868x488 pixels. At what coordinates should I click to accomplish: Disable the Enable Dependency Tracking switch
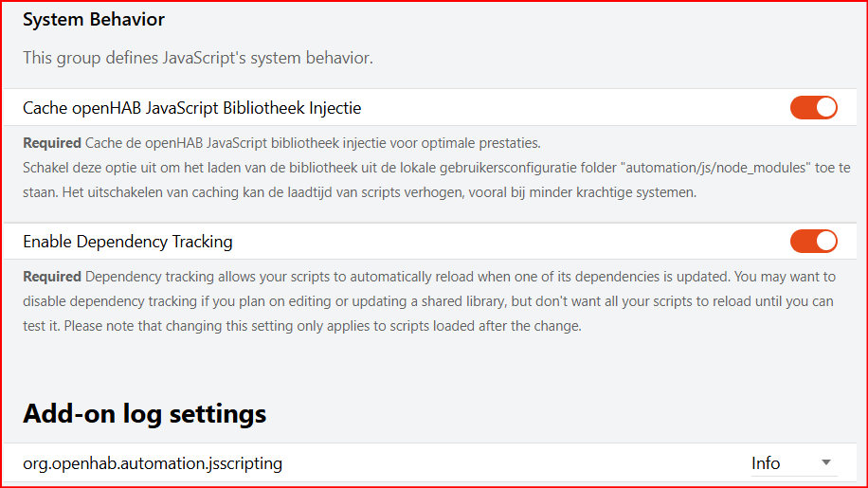click(813, 242)
